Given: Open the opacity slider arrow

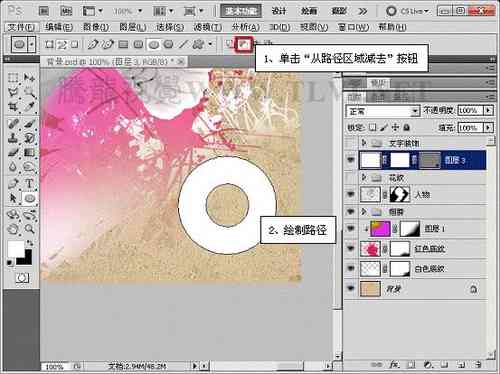Looking at the screenshot, I should point(489,110).
